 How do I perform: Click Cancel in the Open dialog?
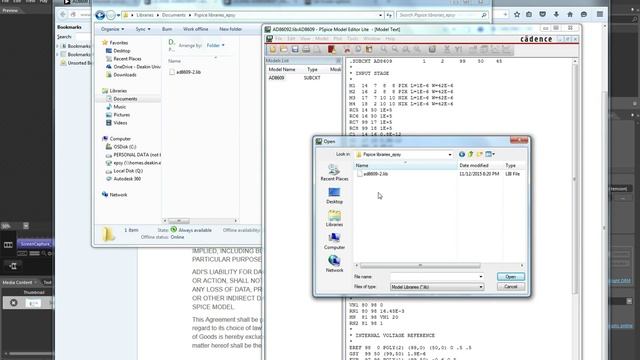click(x=511, y=287)
